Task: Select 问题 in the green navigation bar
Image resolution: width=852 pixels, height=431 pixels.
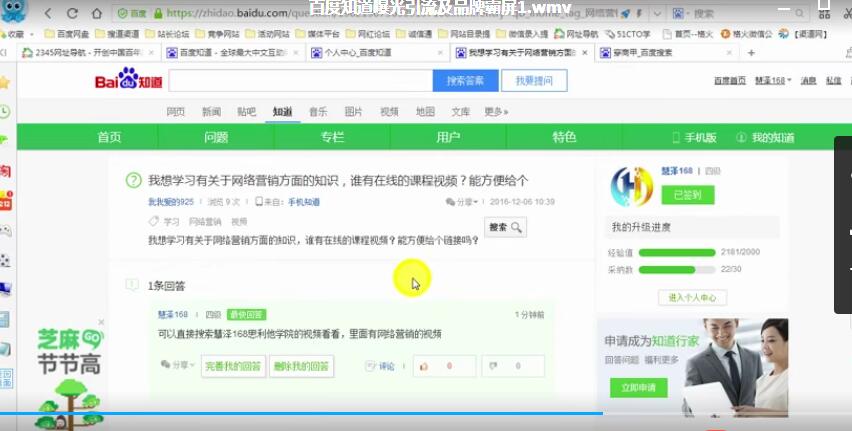Action: [216, 137]
